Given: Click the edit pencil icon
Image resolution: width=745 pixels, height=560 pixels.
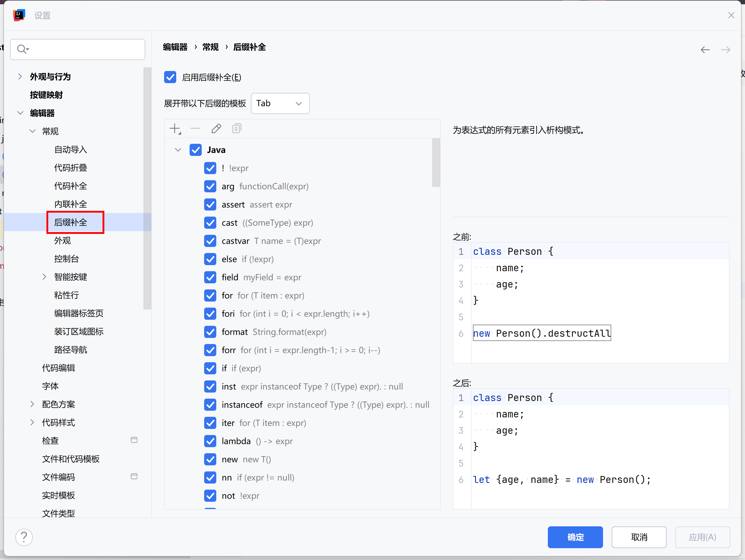Looking at the screenshot, I should [216, 129].
